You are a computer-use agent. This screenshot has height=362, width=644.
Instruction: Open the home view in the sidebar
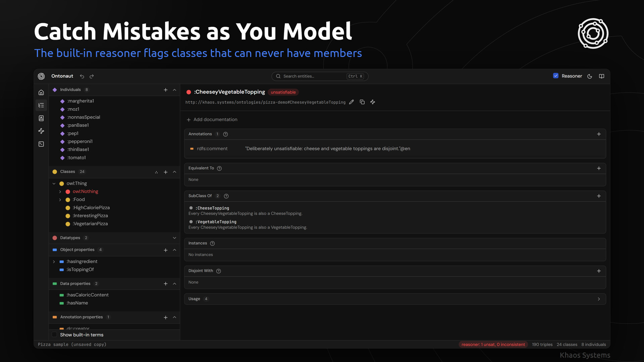(41, 93)
